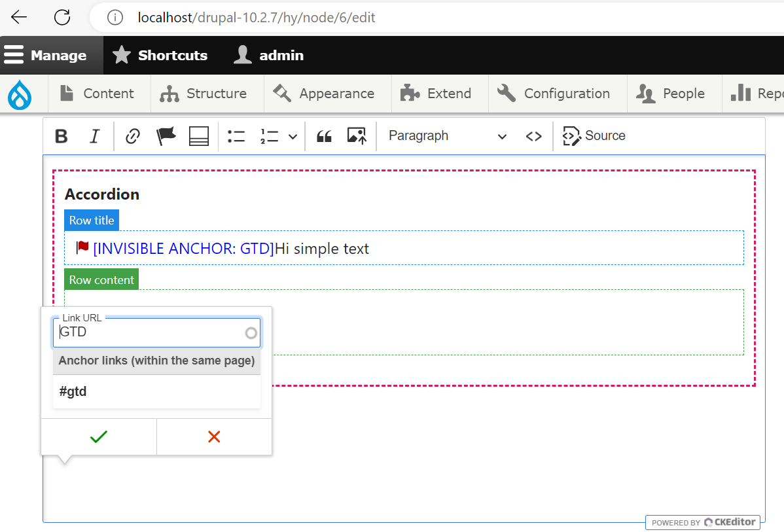Toggle italic text formatting
Image resolution: width=784 pixels, height=532 pixels.
tap(94, 136)
